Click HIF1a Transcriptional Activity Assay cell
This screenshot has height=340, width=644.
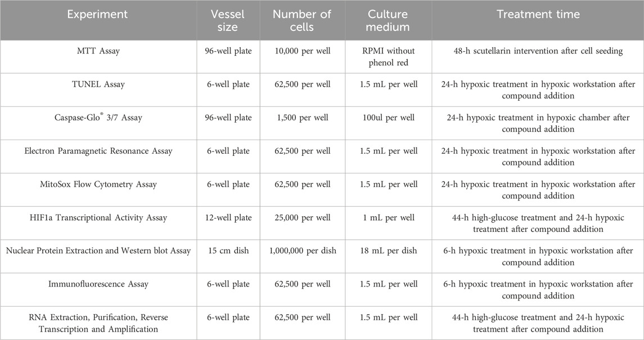[x=97, y=218]
